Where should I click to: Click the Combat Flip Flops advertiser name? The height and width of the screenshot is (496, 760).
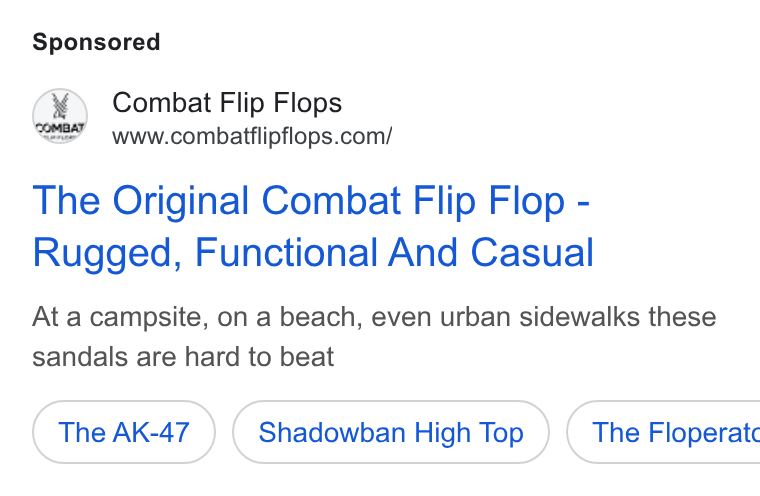pos(227,103)
